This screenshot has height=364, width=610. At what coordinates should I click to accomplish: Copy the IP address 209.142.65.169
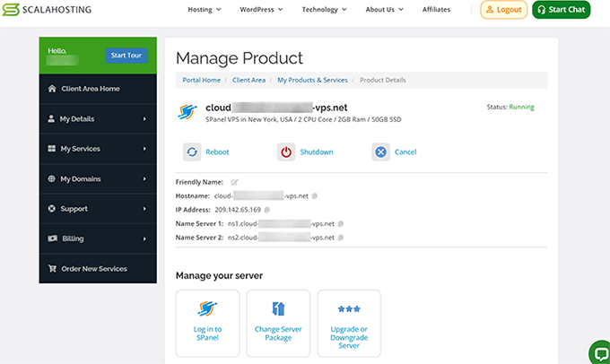click(267, 210)
